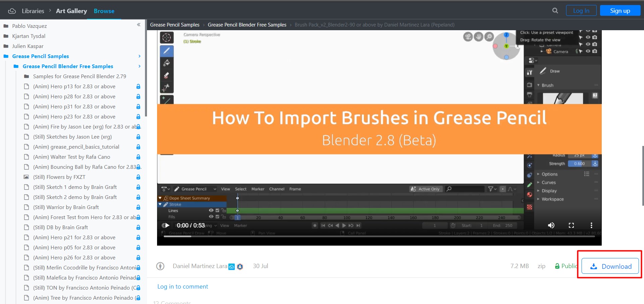This screenshot has width=644, height=304.
Task: Click the zip file type label
Action: pos(541,266)
